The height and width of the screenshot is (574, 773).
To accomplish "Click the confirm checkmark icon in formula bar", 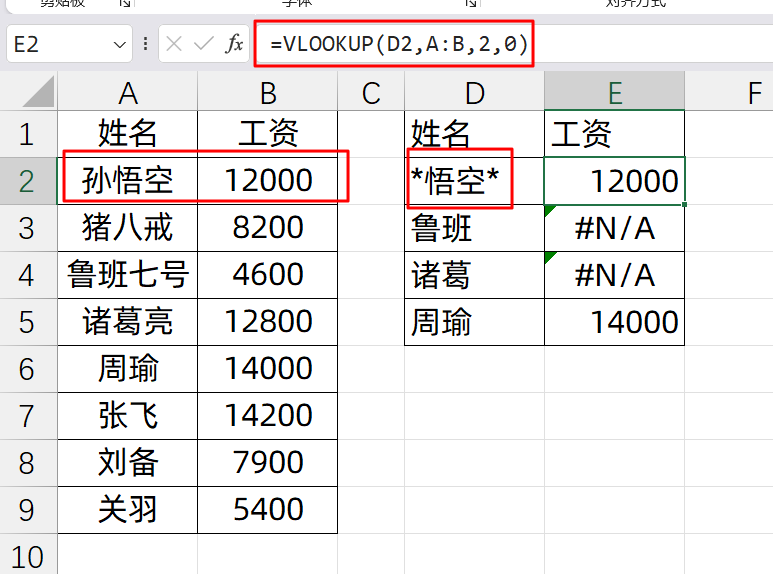I will coord(204,44).
